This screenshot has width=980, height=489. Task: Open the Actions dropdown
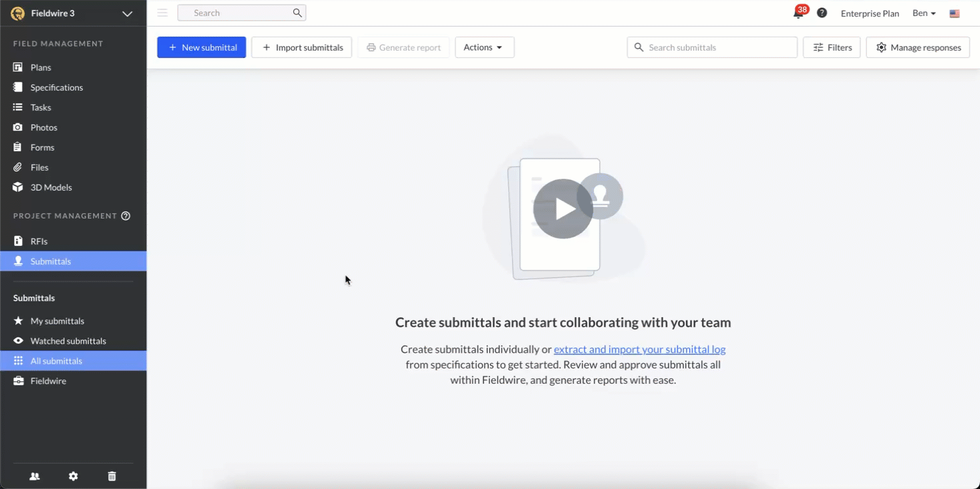pos(484,47)
